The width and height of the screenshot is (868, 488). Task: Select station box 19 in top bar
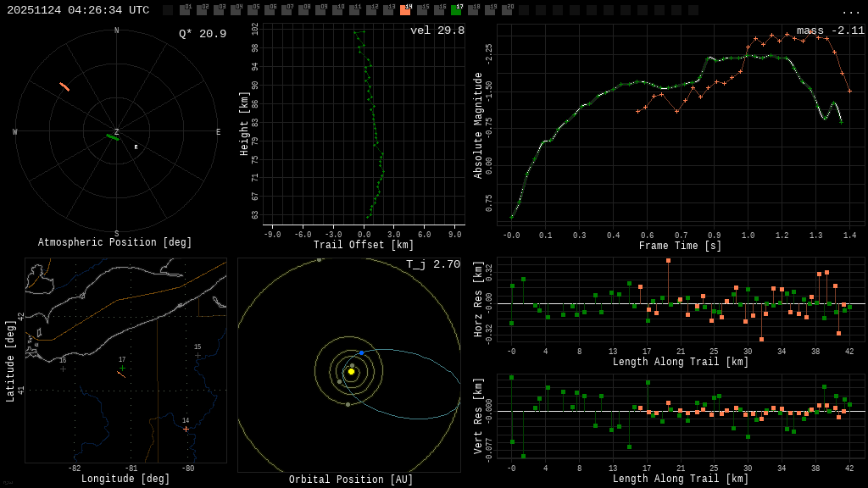[x=490, y=10]
